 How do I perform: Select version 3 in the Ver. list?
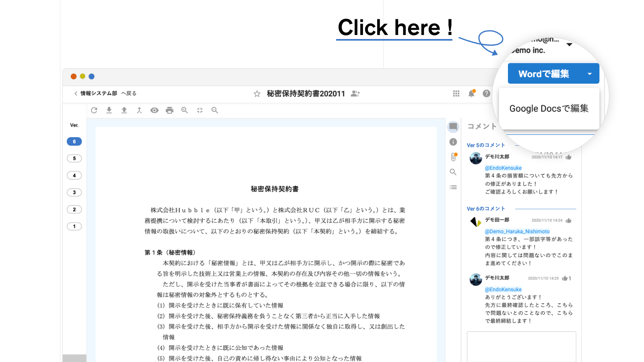coord(74,192)
